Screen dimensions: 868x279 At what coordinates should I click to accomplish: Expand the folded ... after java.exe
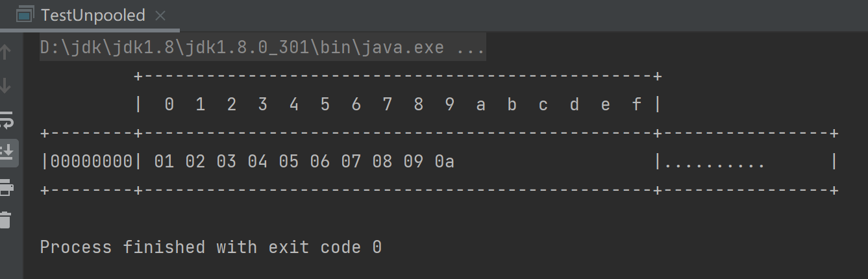(x=470, y=48)
